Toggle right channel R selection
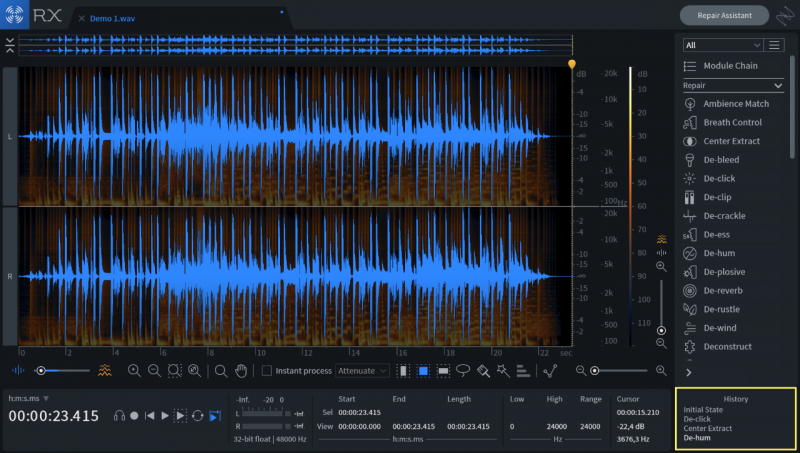This screenshot has width=800, height=453. pos(10,276)
